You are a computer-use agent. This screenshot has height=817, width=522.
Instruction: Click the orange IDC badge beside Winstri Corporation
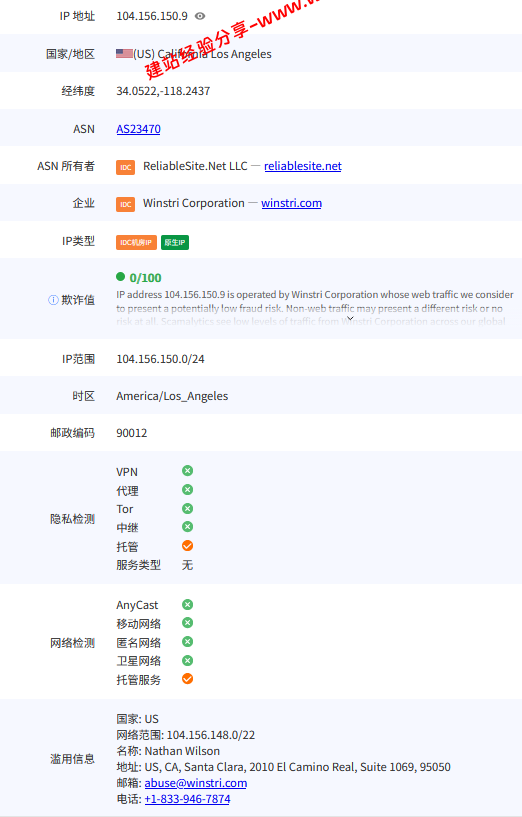126,204
